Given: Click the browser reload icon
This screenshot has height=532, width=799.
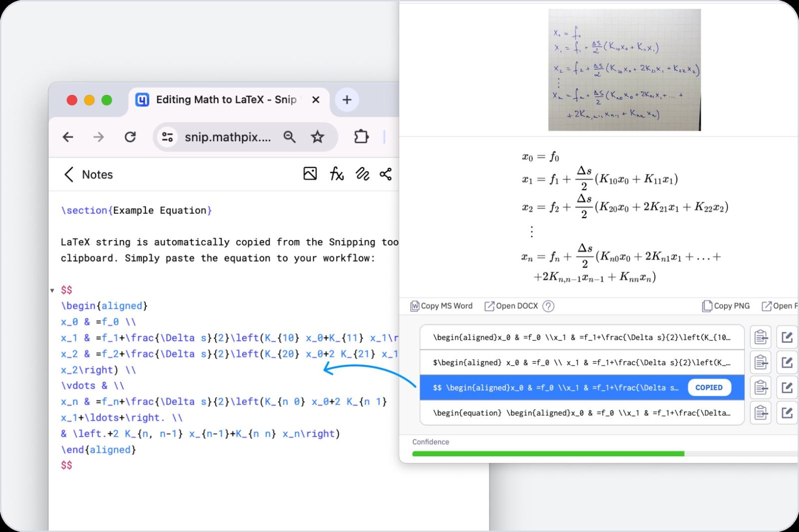Looking at the screenshot, I should [x=130, y=136].
